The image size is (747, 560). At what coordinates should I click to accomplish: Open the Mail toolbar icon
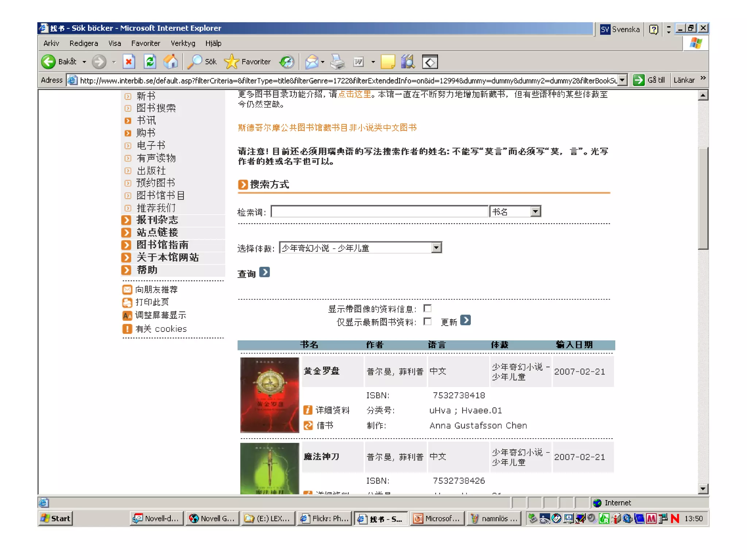(x=312, y=62)
